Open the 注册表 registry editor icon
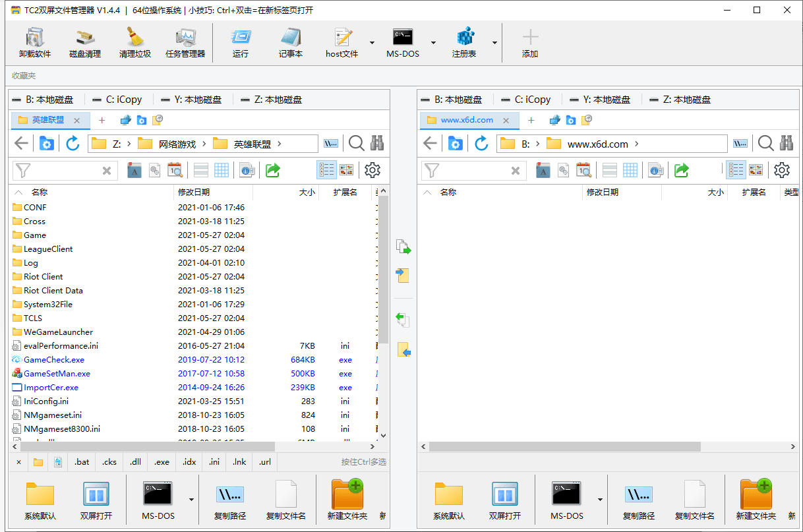Screen dimensions: 803x532 tap(465, 43)
